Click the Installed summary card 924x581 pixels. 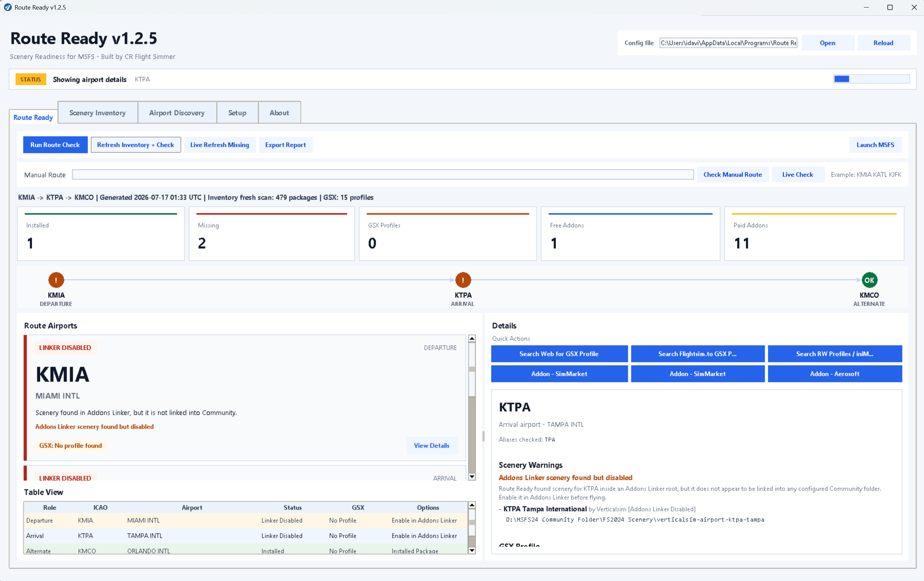(x=101, y=234)
